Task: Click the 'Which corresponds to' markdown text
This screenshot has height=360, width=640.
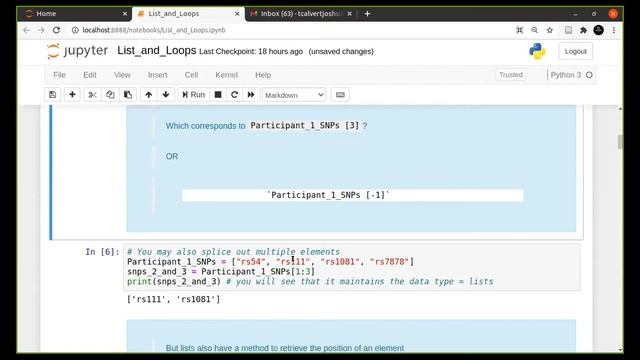Action: pos(205,126)
